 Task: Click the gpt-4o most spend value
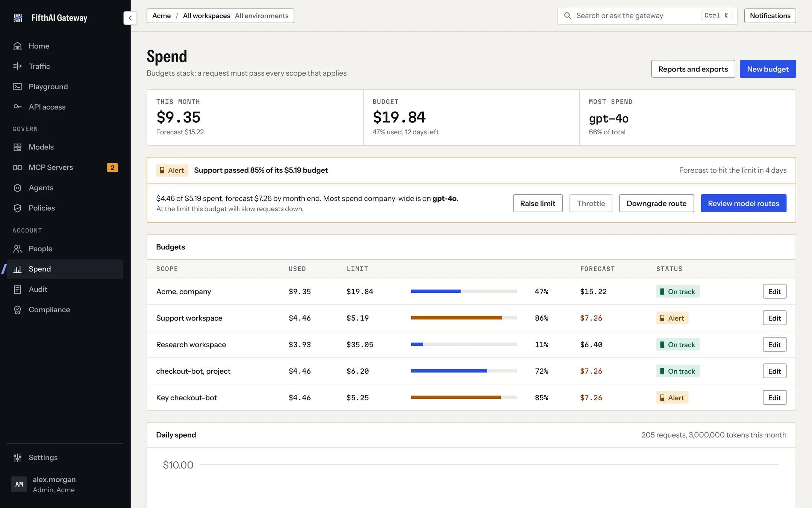(x=609, y=119)
